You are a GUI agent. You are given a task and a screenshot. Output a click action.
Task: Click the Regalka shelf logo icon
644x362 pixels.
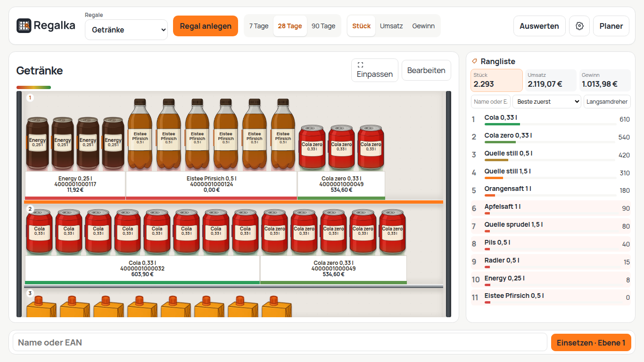pos(24,25)
